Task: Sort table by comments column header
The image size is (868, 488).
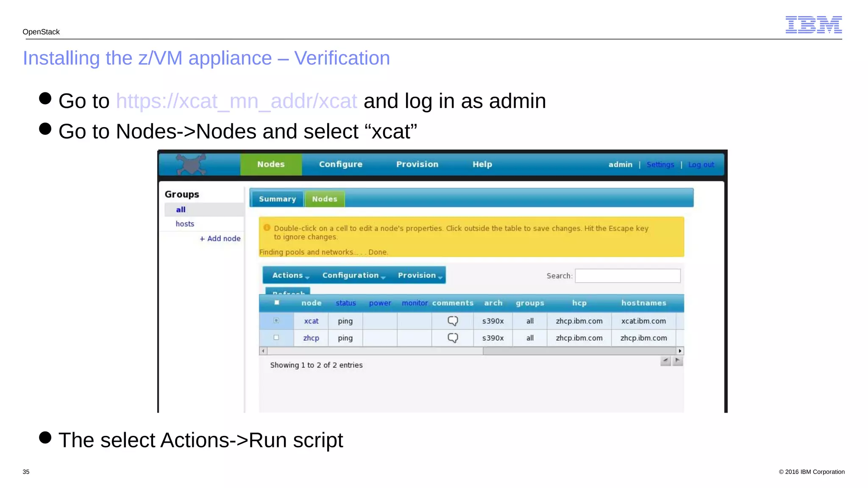Action: click(x=453, y=303)
